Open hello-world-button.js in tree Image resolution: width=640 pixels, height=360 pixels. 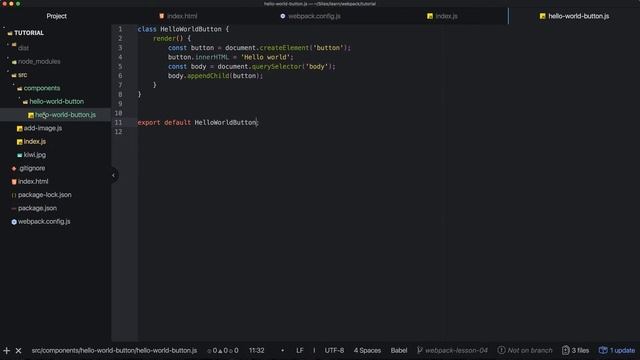pos(65,115)
